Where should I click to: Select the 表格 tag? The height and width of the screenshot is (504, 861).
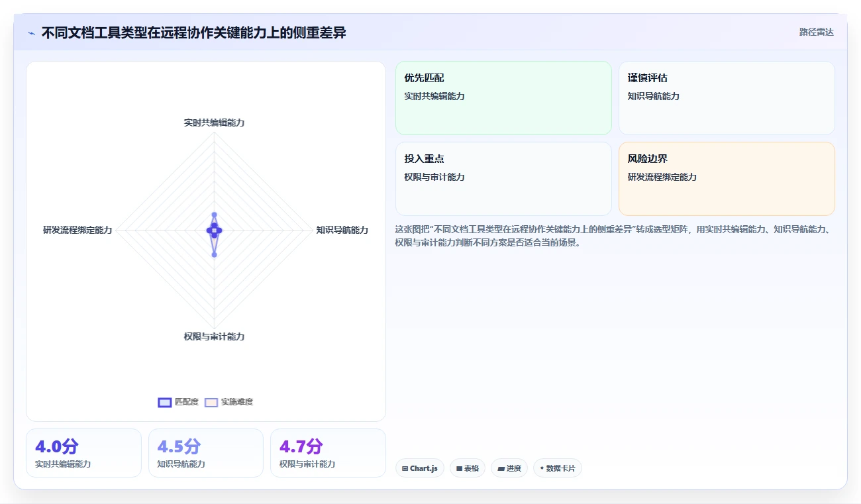click(468, 468)
